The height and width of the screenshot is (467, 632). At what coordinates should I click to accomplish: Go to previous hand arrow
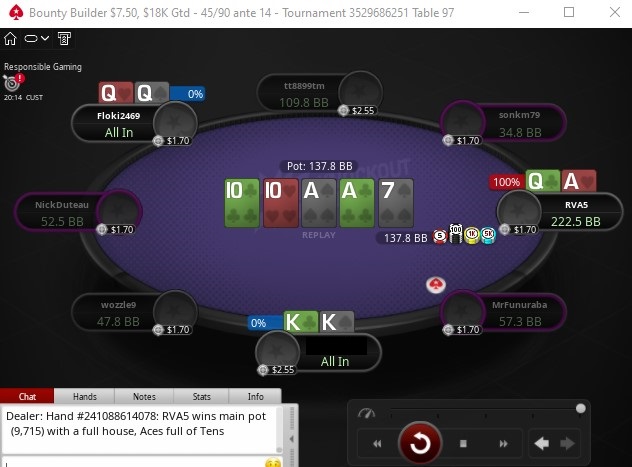(542, 444)
